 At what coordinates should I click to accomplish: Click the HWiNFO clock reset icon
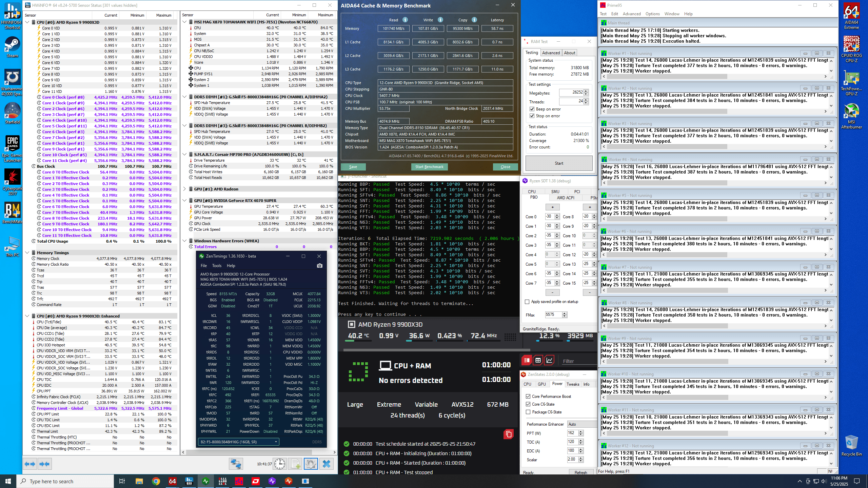[x=279, y=464]
